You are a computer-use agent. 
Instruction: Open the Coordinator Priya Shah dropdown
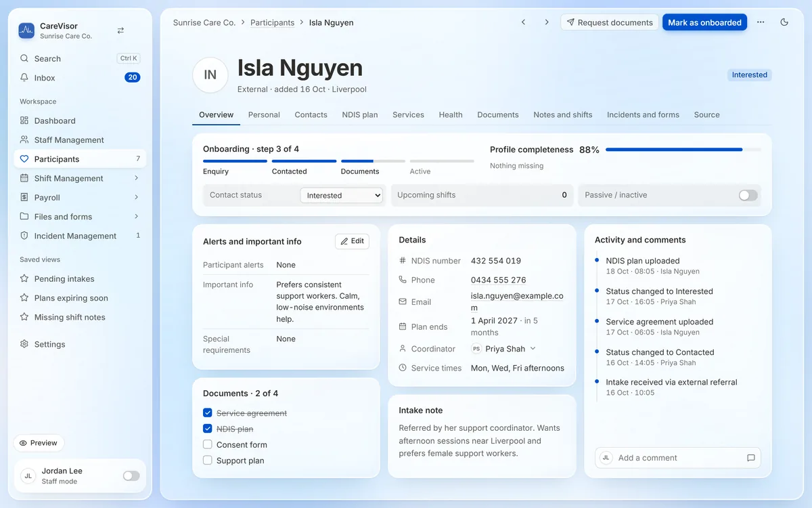click(x=504, y=349)
